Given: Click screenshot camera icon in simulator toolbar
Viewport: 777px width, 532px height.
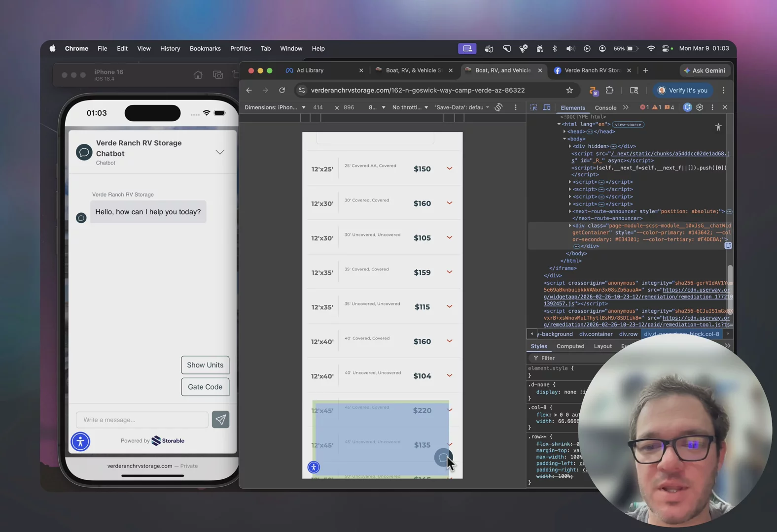Looking at the screenshot, I should click(218, 75).
